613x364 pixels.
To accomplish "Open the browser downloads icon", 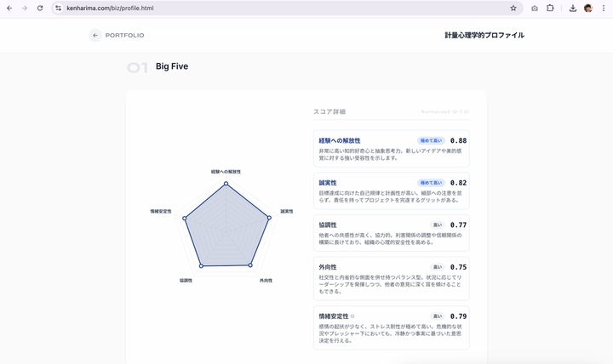I will coord(573,8).
